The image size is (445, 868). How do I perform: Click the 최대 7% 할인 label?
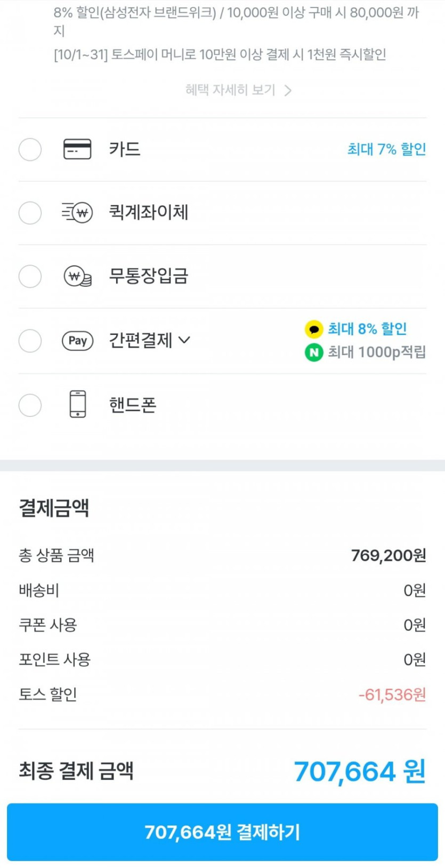click(386, 149)
